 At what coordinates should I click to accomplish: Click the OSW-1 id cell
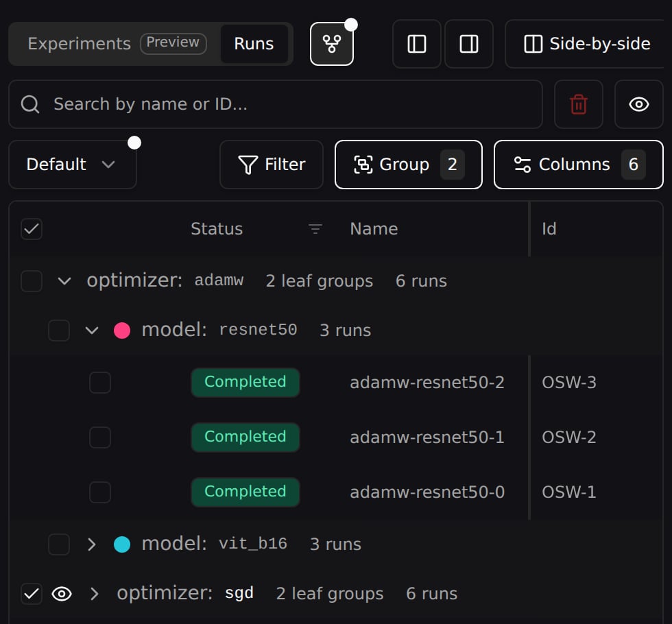(568, 492)
